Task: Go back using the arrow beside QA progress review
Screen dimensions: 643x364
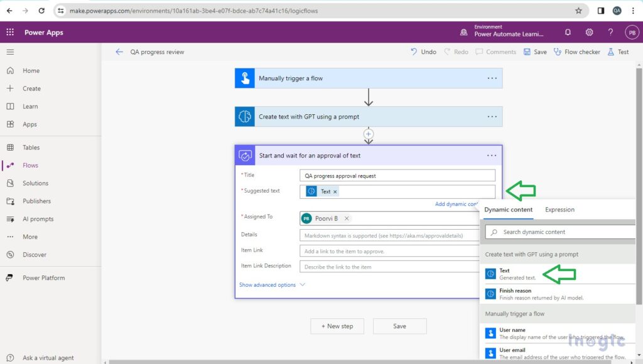Action: (x=119, y=52)
